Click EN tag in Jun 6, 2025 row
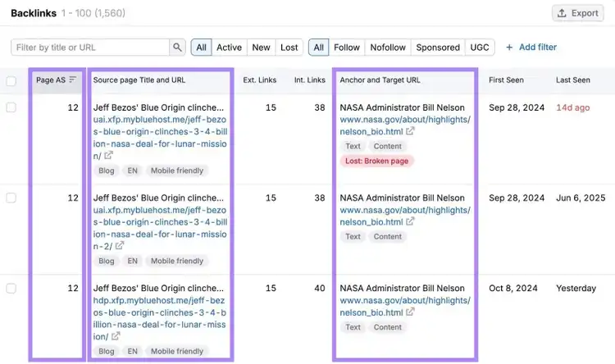Screen dimensions: 615x364 [x=133, y=261]
